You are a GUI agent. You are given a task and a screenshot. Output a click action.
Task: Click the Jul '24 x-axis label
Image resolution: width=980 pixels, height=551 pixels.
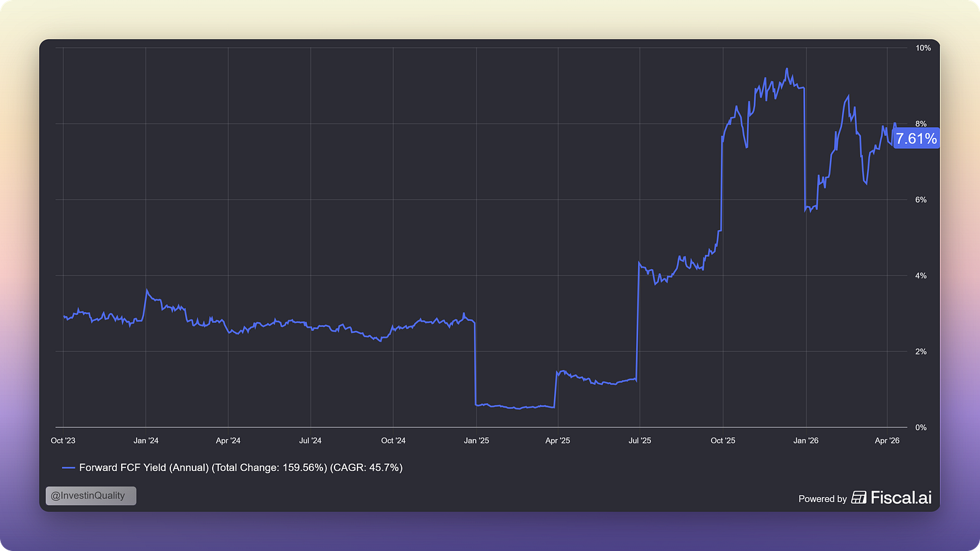click(x=310, y=441)
